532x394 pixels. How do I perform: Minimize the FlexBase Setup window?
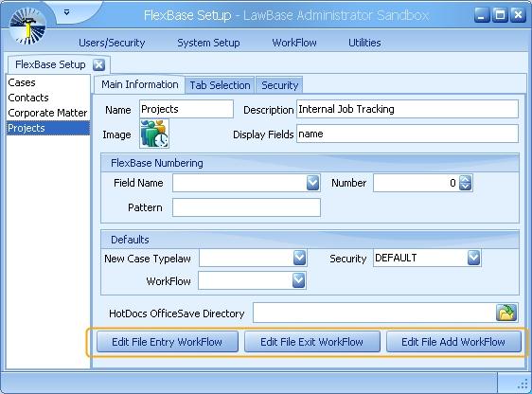click(x=482, y=15)
